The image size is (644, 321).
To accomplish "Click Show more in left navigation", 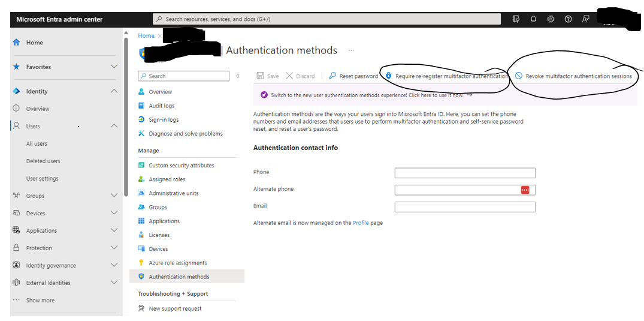I will [x=40, y=300].
